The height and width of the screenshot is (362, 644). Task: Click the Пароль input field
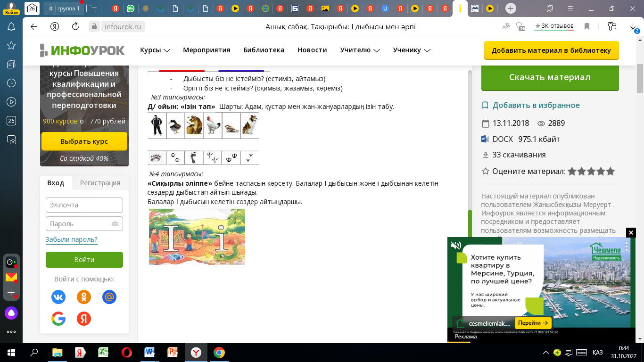(84, 224)
